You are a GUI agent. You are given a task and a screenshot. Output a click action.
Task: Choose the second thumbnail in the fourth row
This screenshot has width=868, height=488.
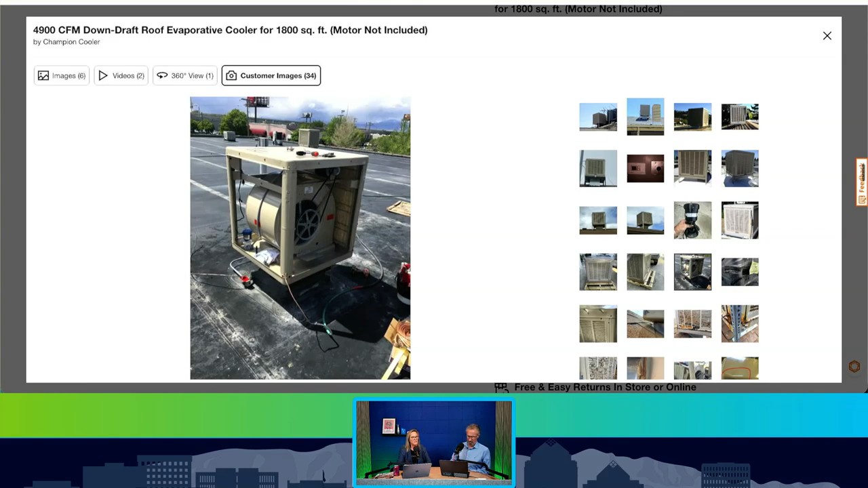click(x=646, y=272)
